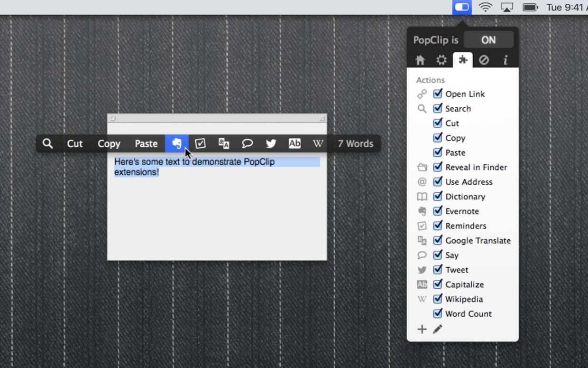Click the Reminders checkmark icon in PopClip bar

pos(200,143)
